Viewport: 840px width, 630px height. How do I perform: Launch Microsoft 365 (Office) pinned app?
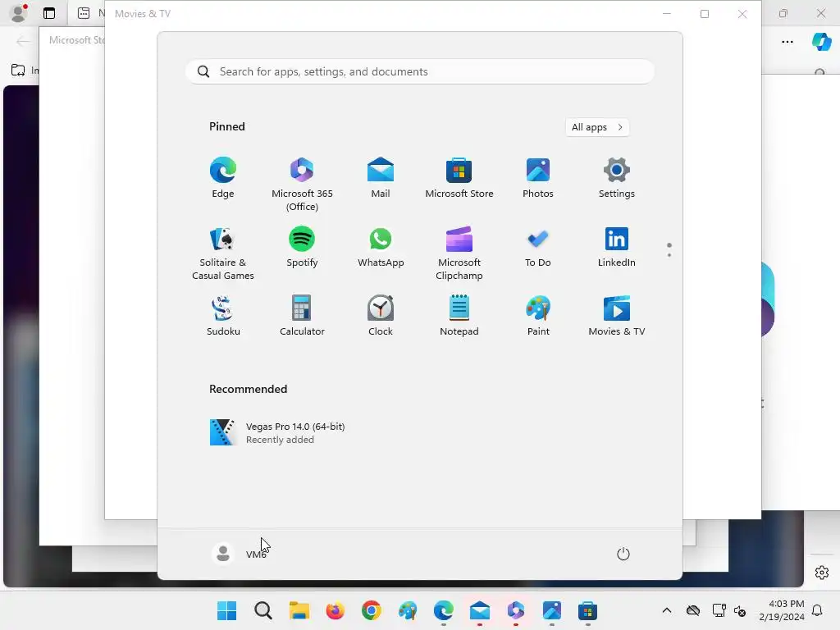[302, 185]
